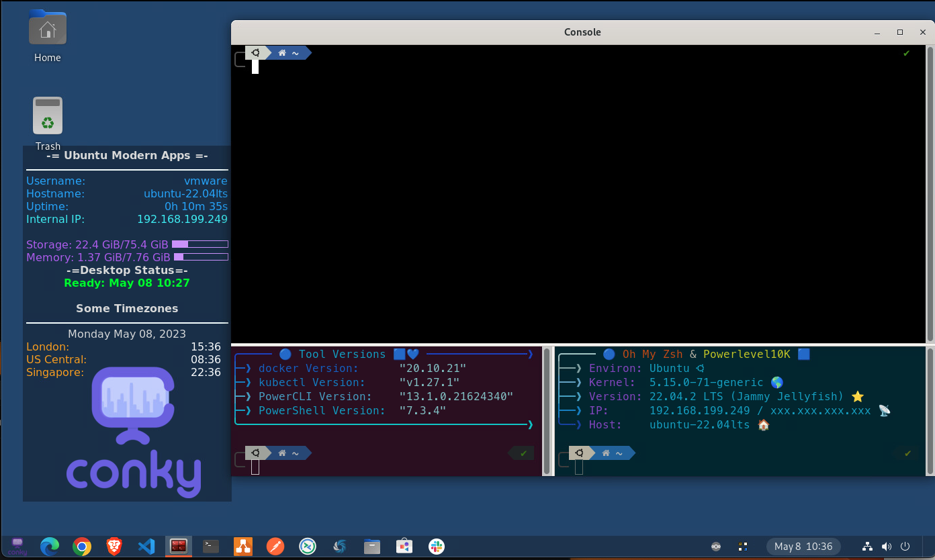Launch the orange draw.io diagram app
Screen dimensions: 935x560
point(243,547)
